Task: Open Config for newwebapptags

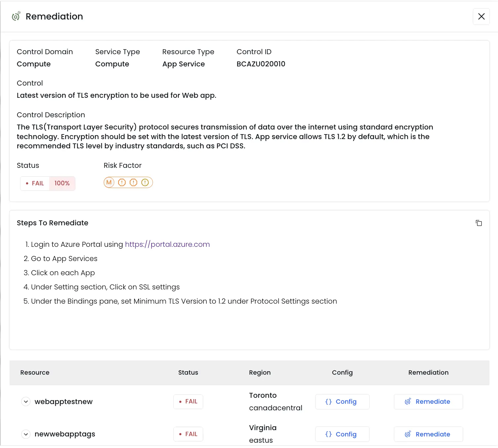Action: pyautogui.click(x=342, y=434)
